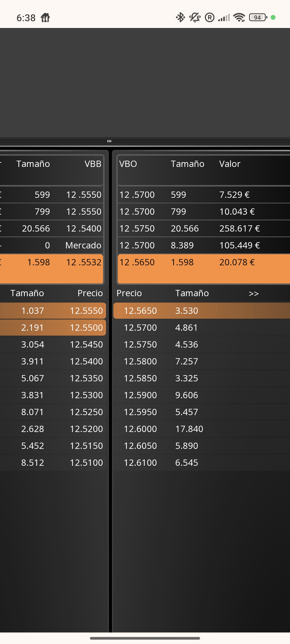The image size is (290, 644).
Task: Select the Mercado order row
Action: tap(51, 245)
